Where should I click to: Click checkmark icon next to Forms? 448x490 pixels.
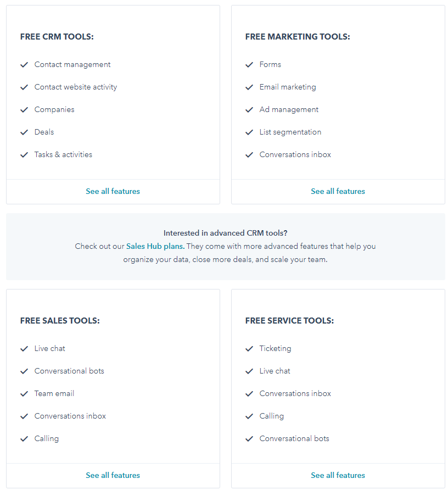[x=249, y=65]
